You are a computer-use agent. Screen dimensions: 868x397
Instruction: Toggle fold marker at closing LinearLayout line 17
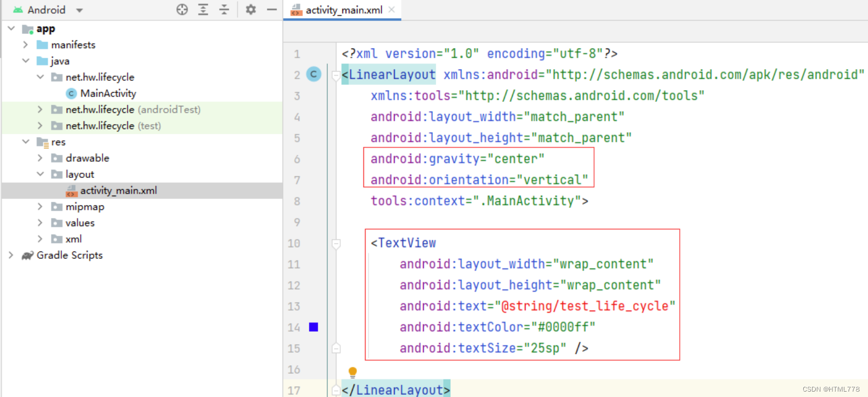tap(336, 390)
